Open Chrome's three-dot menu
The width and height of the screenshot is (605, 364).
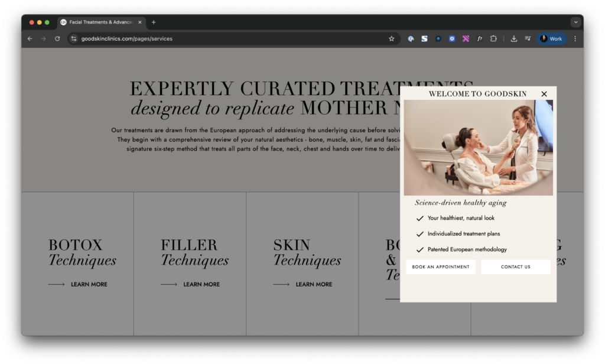(x=575, y=38)
